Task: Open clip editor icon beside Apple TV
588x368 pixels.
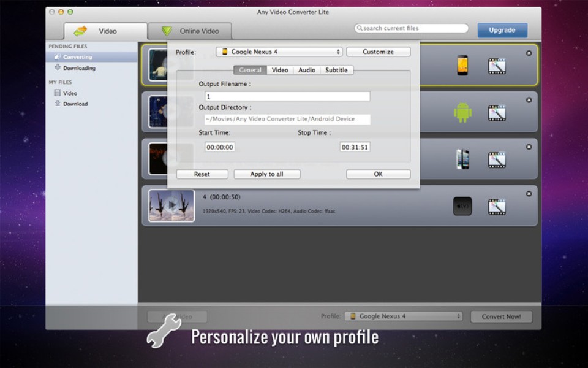Action: [x=497, y=207]
